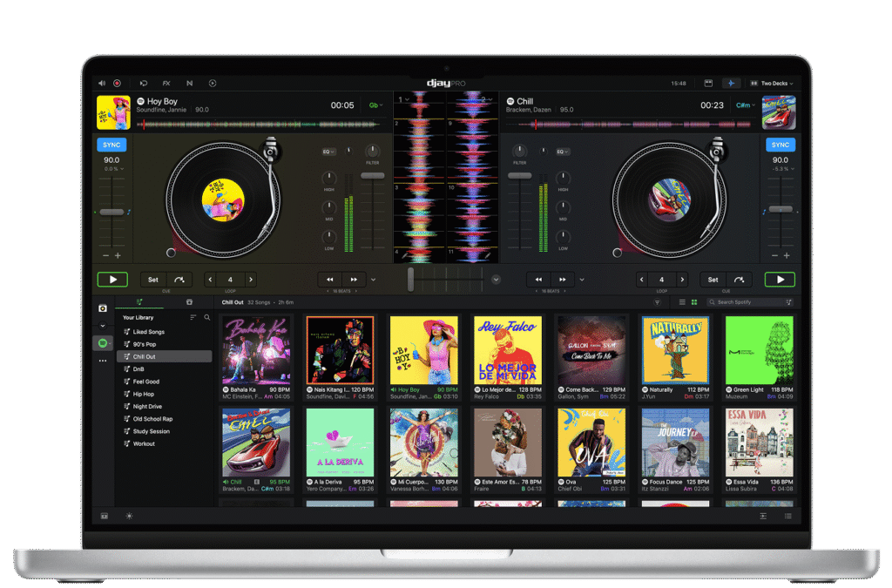Screen dimensions: 892x588
Task: Click the Search Spotify field
Action: tap(750, 302)
